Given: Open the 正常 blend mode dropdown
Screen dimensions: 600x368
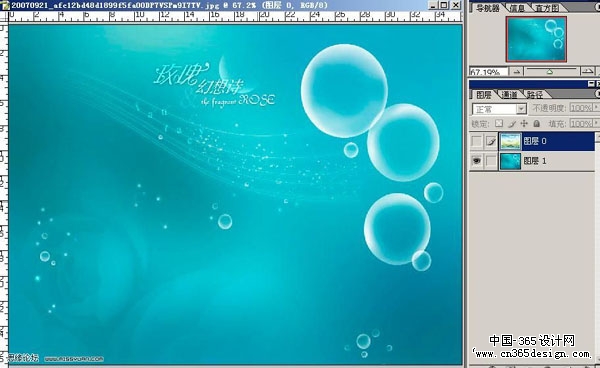Looking at the screenshot, I should pos(500,109).
